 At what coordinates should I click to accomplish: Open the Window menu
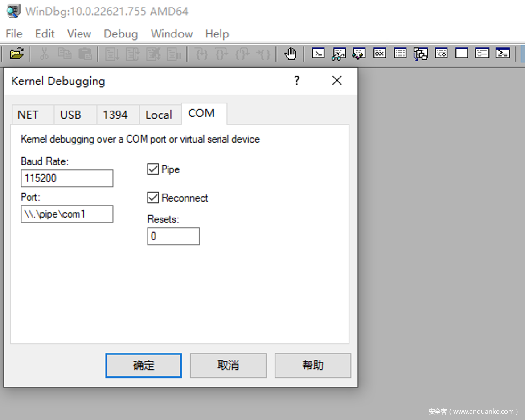click(x=172, y=34)
